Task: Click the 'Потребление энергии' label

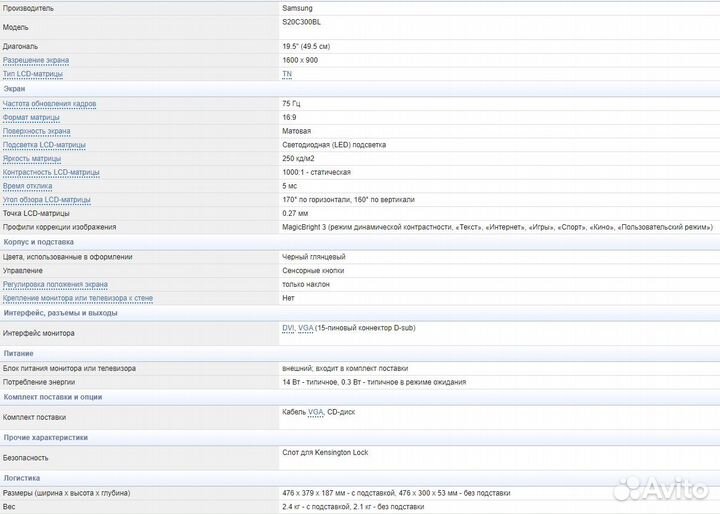Action: coord(39,382)
